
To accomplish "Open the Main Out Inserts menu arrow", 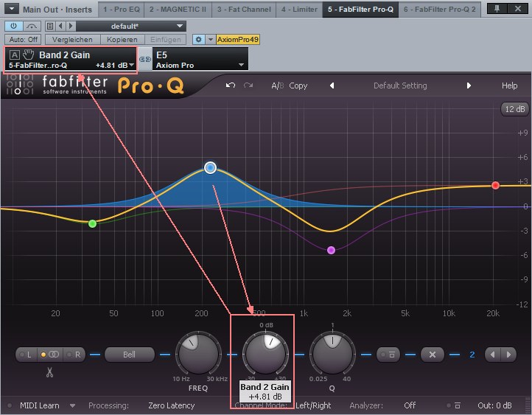I will [x=12, y=9].
